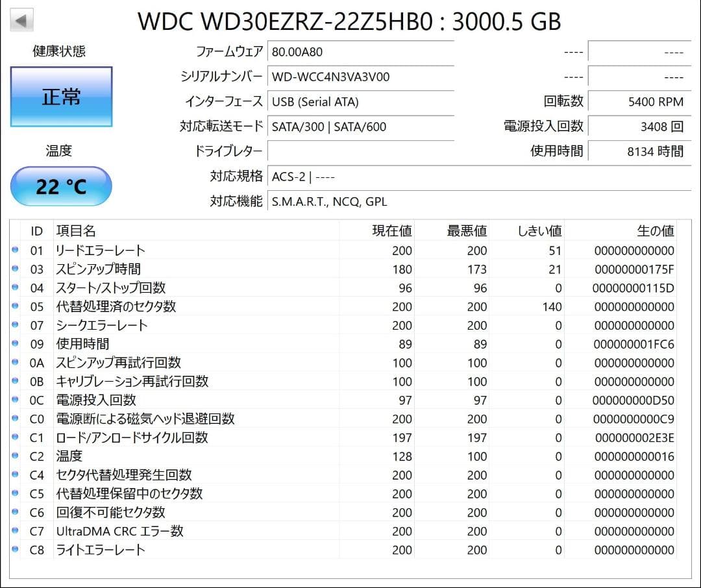Go to previous disk with back arrow

point(21,21)
